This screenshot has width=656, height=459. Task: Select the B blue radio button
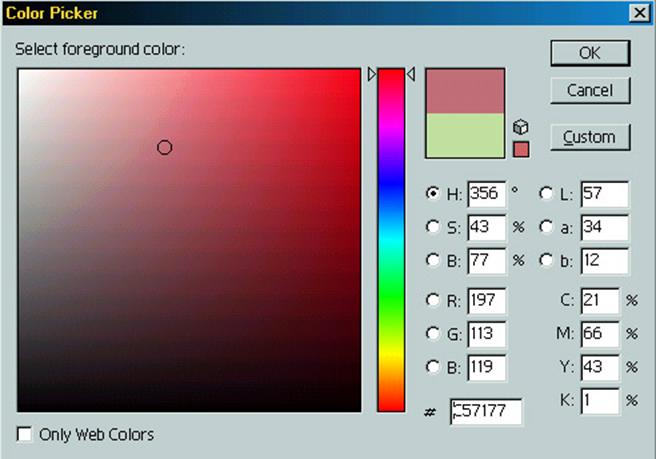pos(433,367)
